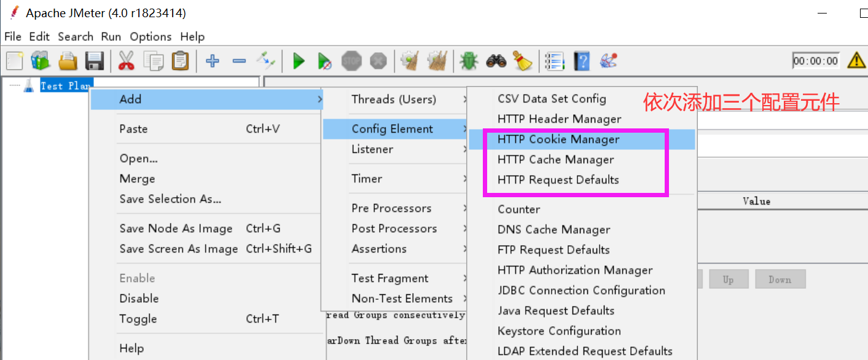
Task: Open Help with question mark icon
Action: tap(581, 61)
